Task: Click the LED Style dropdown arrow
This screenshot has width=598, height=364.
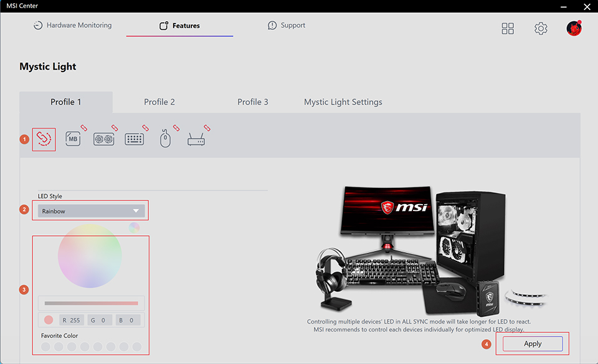Action: click(x=136, y=211)
